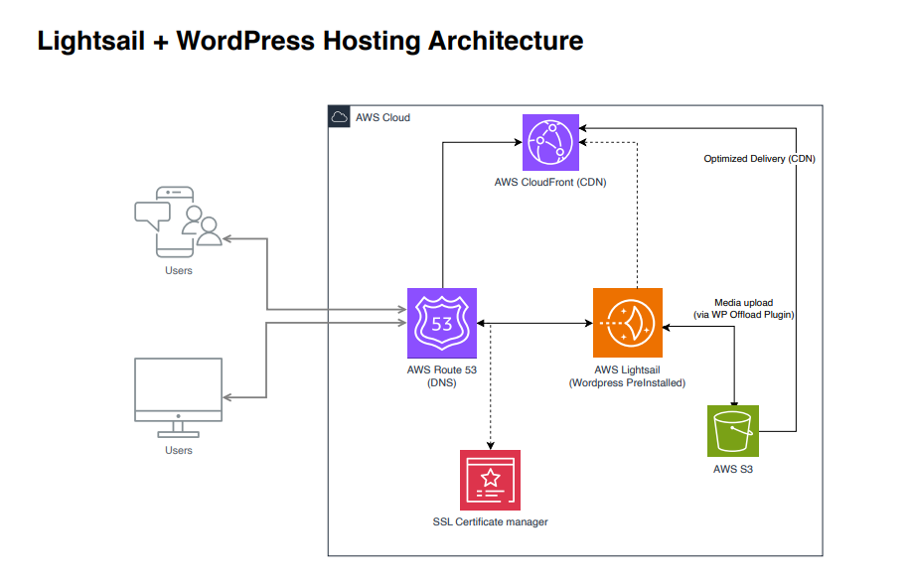Click the red SSL Certificate manager icon
The width and height of the screenshot is (910, 588).
(491, 480)
